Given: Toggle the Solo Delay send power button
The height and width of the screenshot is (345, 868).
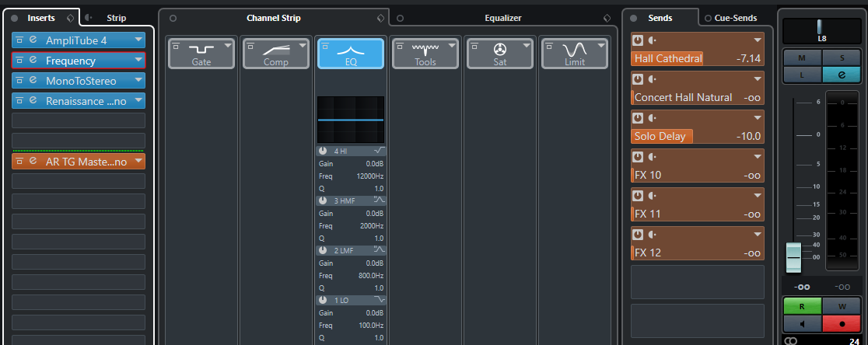Looking at the screenshot, I should 639,118.
